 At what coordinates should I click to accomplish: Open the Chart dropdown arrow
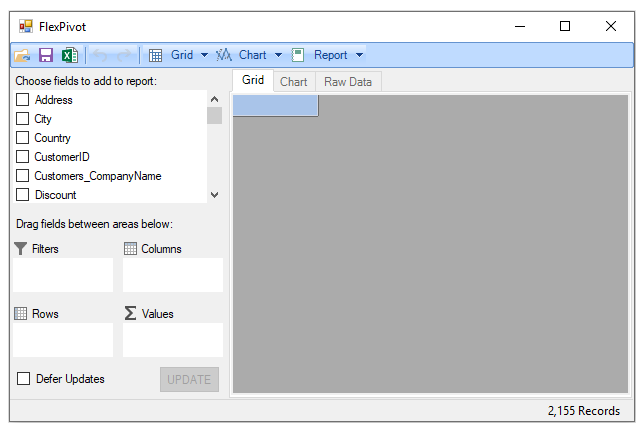pyautogui.click(x=278, y=56)
